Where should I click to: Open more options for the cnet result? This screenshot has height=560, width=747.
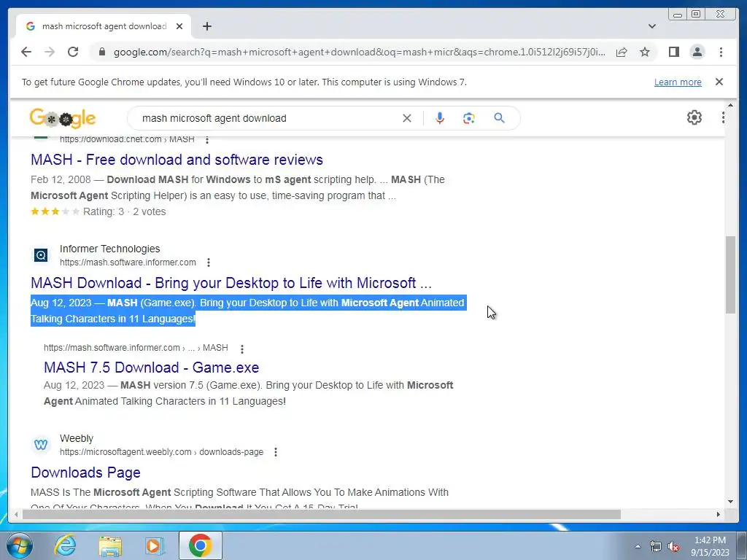tap(206, 139)
